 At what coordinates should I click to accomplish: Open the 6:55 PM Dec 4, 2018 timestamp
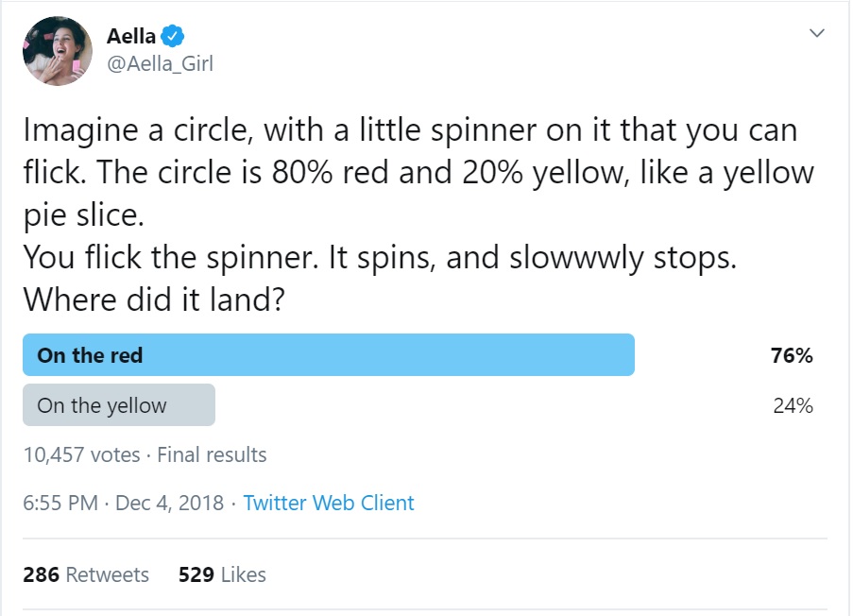(123, 503)
